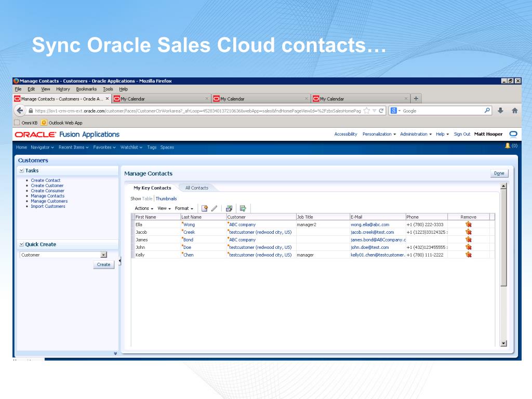The width and height of the screenshot is (532, 399).
Task: Click the Edit pencil toolbar icon
Action: click(214, 208)
